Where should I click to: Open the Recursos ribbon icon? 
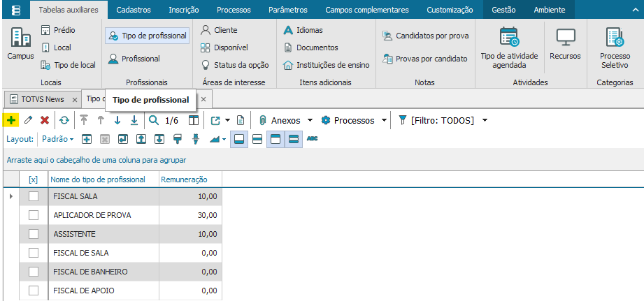click(565, 45)
